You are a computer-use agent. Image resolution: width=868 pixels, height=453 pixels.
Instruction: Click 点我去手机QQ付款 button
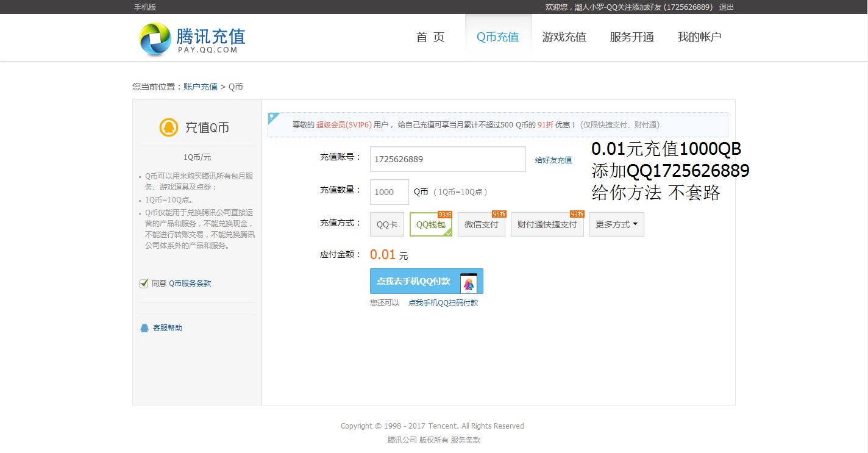click(427, 281)
